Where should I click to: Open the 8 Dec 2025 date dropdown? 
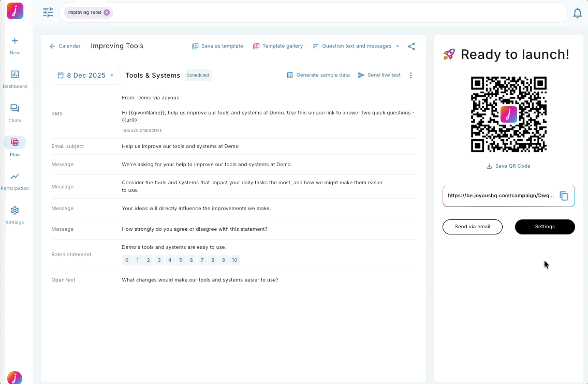click(x=86, y=76)
